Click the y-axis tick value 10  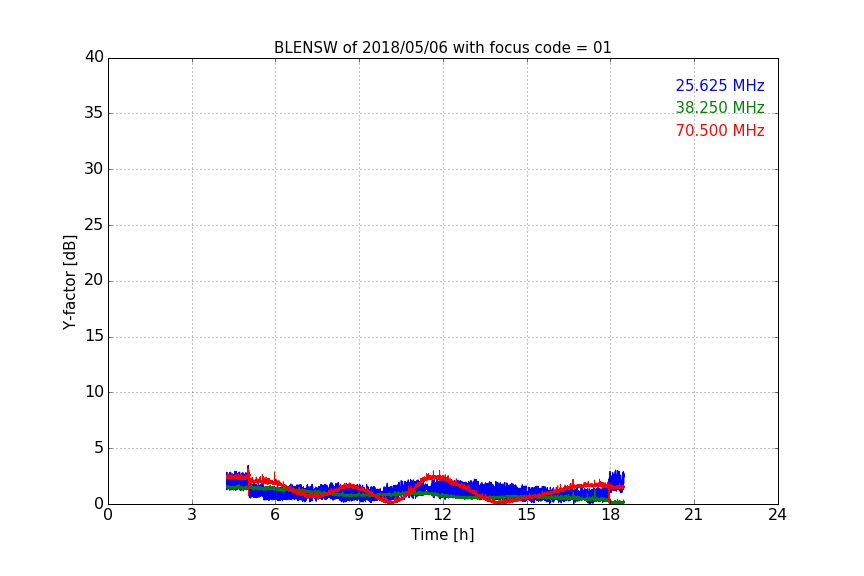(x=94, y=392)
